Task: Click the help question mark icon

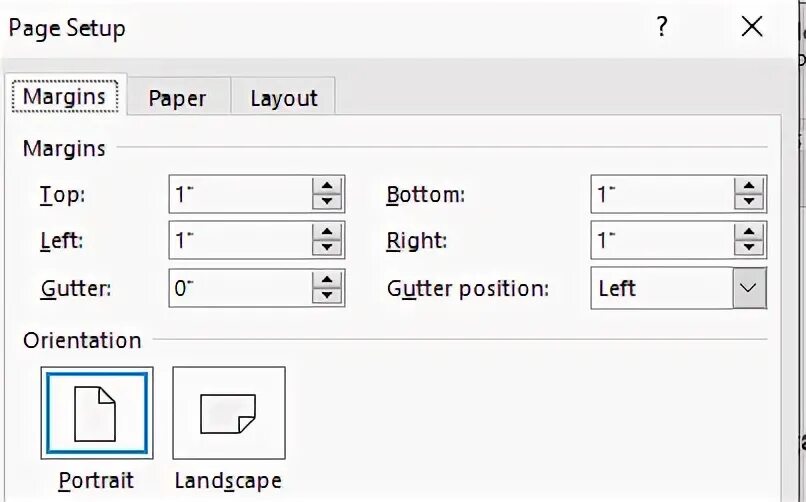Action: (x=661, y=27)
